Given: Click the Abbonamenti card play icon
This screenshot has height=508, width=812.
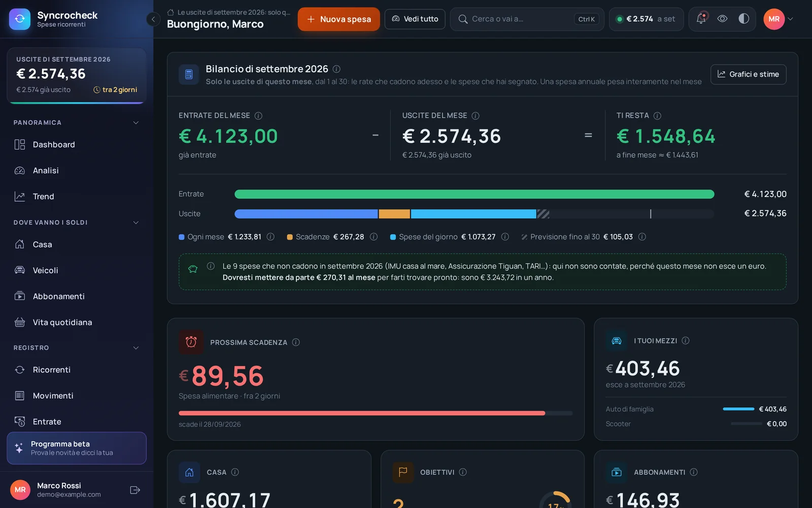Looking at the screenshot, I should [x=616, y=472].
